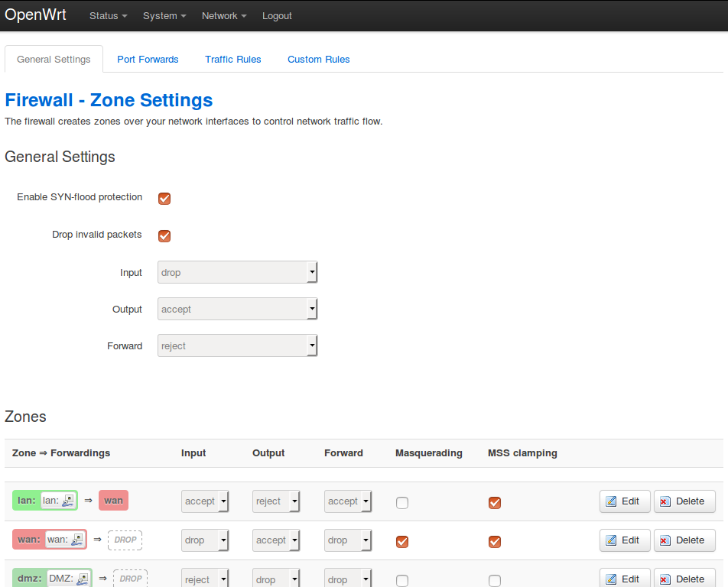Delete the dmz zone
The height and width of the screenshot is (587, 728).
tap(684, 579)
